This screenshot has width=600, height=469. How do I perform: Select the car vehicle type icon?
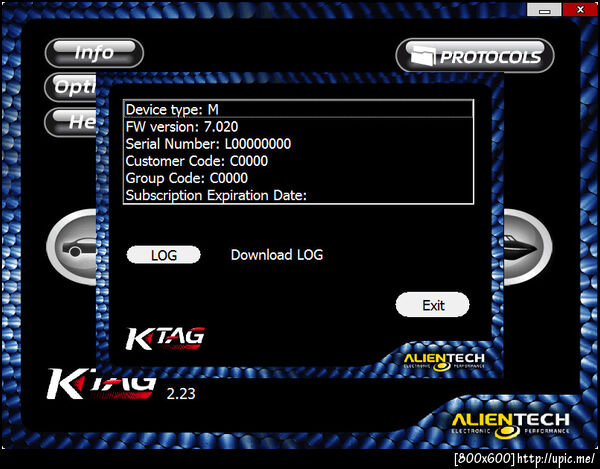[x=73, y=247]
